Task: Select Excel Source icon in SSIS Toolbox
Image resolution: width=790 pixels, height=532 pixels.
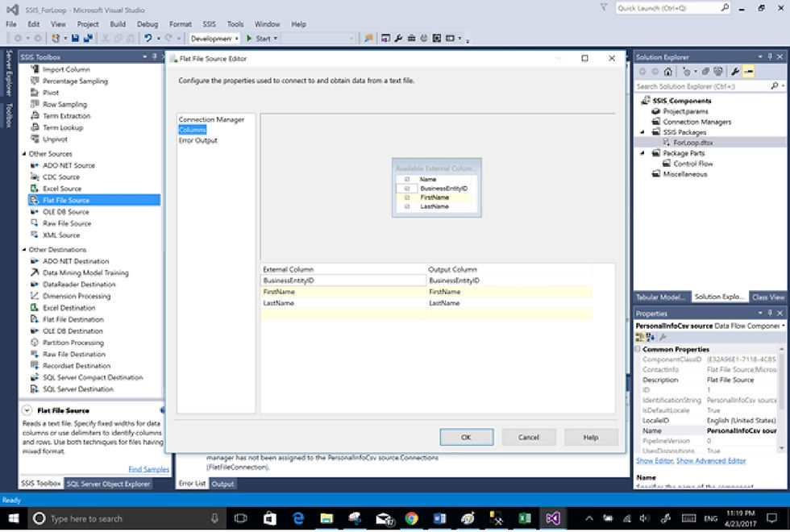Action: [x=34, y=189]
